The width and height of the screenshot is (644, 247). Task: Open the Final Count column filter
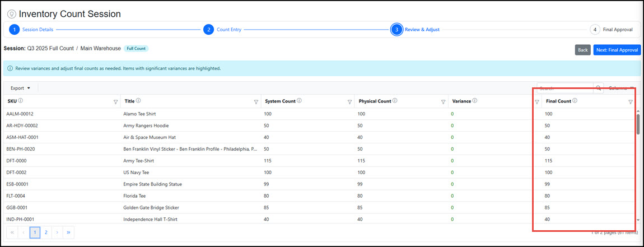tap(631, 102)
